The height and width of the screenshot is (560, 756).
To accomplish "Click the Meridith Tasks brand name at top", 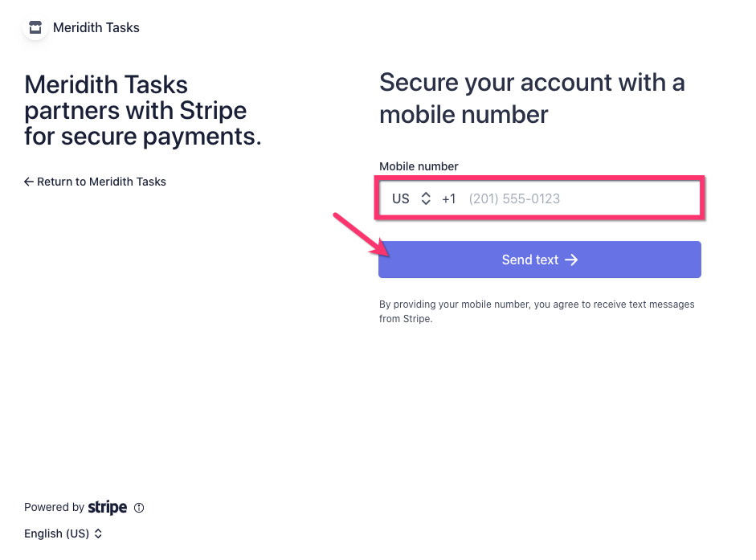I will tap(96, 27).
